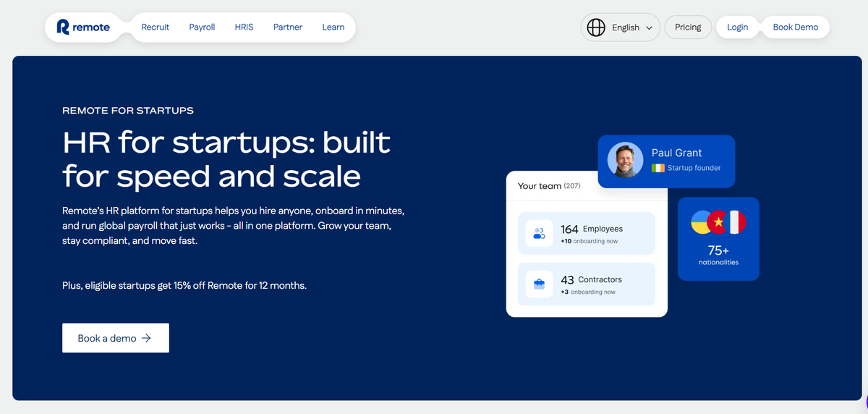Viewport: 868px width, 414px height.
Task: Click Book Demo in the top navigation
Action: coord(795,28)
